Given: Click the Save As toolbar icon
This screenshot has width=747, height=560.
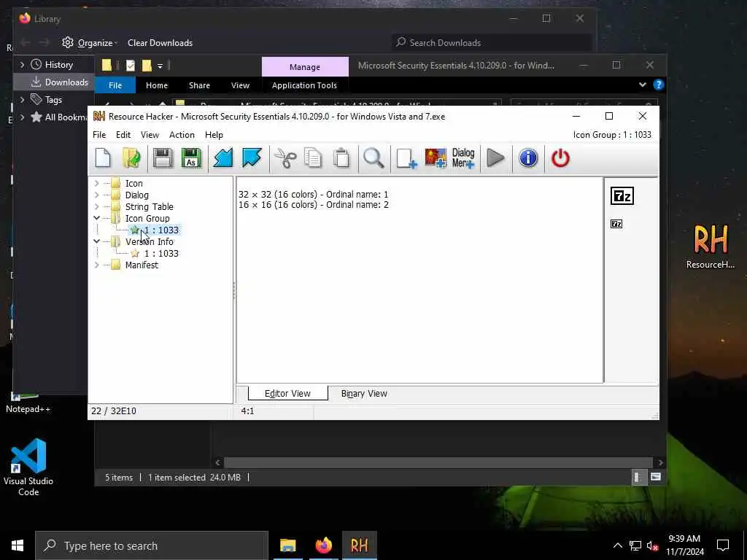Looking at the screenshot, I should click(x=191, y=158).
